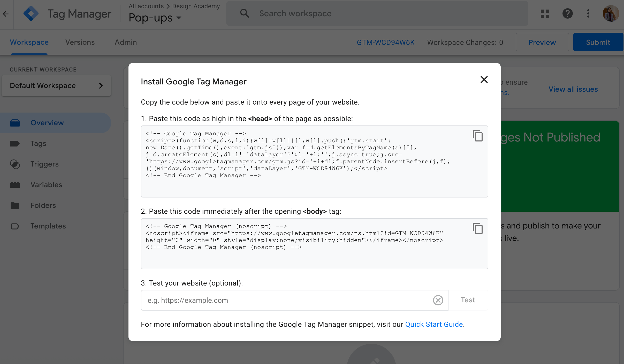Click the user profile avatar
Viewport: 624px width, 364px height.
611,13
